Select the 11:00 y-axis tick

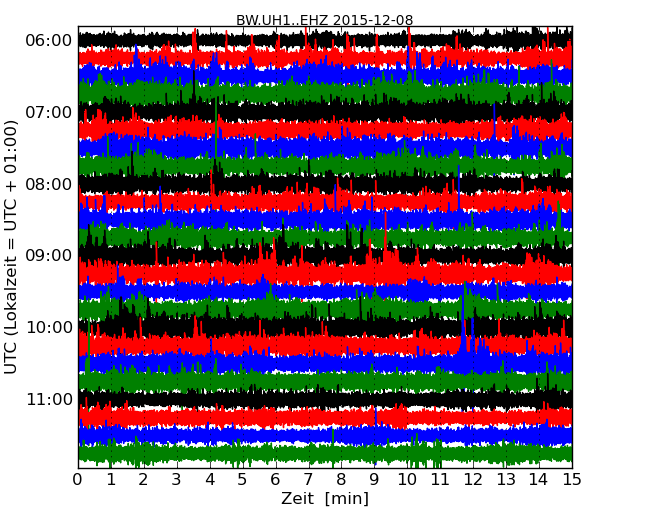48,399
